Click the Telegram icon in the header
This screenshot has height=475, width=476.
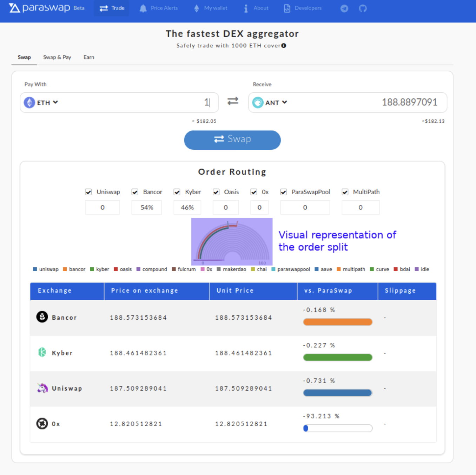(344, 8)
